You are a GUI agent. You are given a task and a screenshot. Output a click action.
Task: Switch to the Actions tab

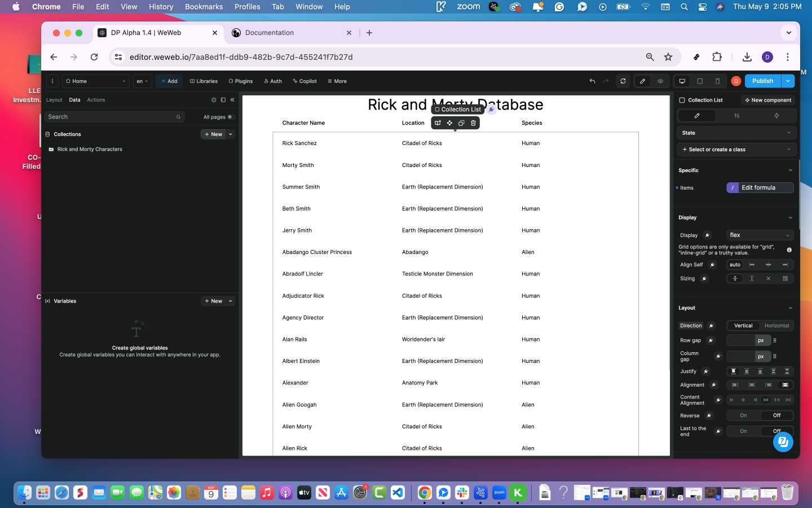tap(96, 100)
